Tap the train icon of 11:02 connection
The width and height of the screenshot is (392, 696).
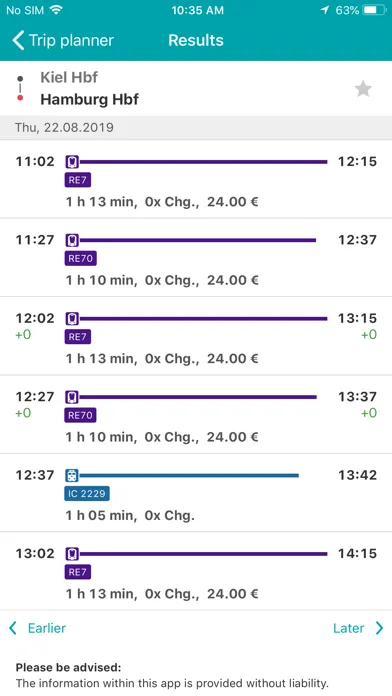click(x=72, y=162)
